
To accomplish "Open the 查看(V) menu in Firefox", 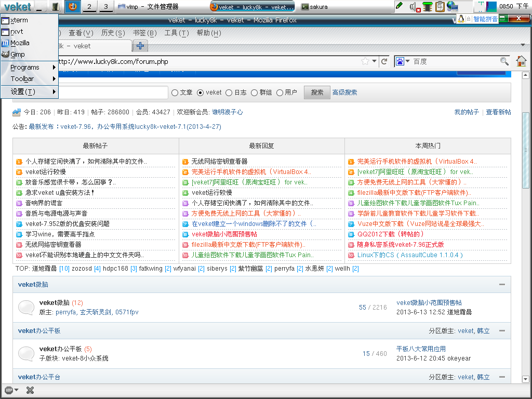I will [x=81, y=33].
